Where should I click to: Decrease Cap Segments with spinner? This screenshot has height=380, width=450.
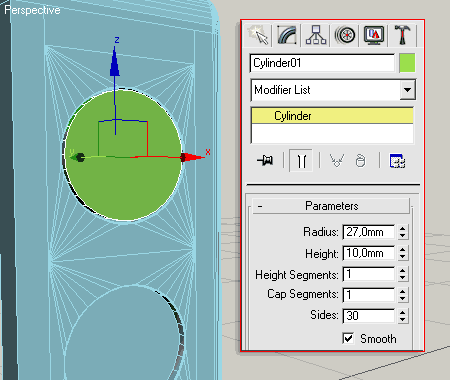point(402,298)
